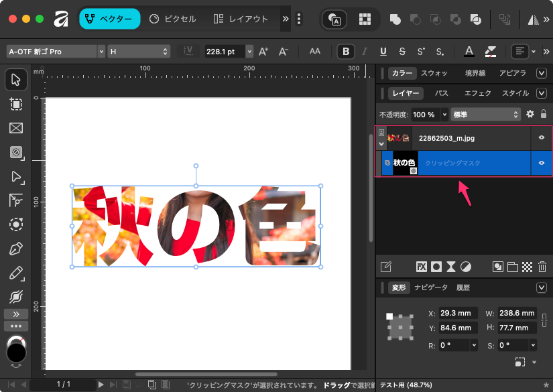
Task: Delete layer with trash icon
Action: point(542,266)
